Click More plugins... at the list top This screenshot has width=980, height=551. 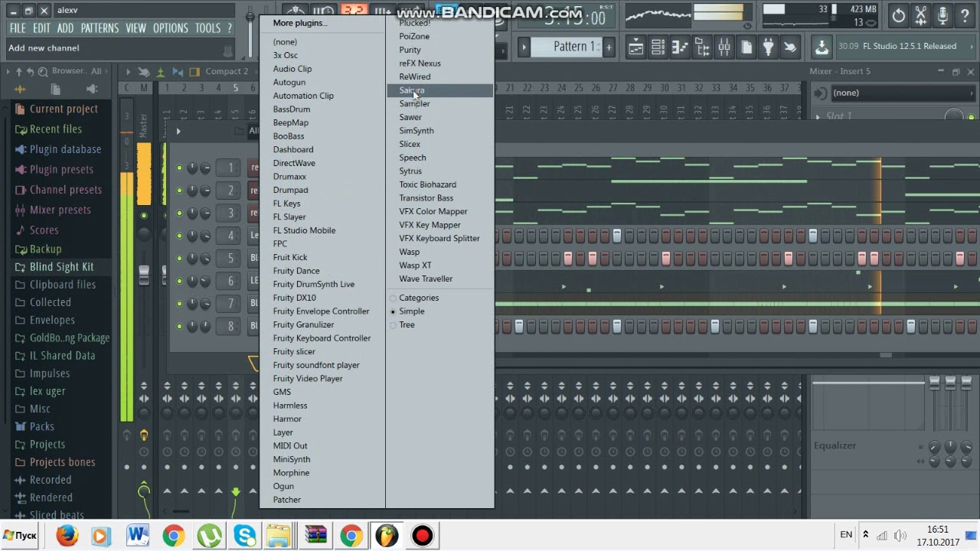299,23
